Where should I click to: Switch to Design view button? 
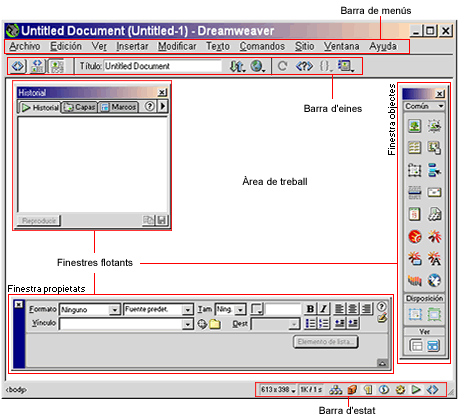tap(57, 66)
